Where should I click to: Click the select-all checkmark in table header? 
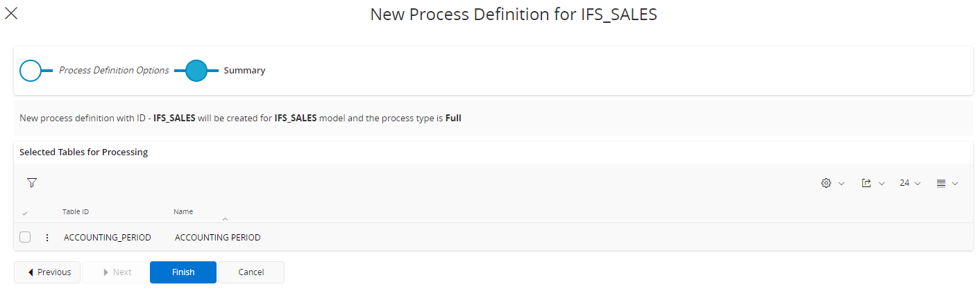click(25, 213)
